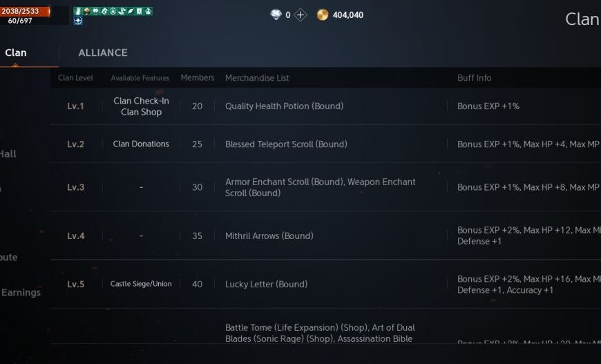
Task: Click the gold coin icon
Action: pyautogui.click(x=323, y=15)
